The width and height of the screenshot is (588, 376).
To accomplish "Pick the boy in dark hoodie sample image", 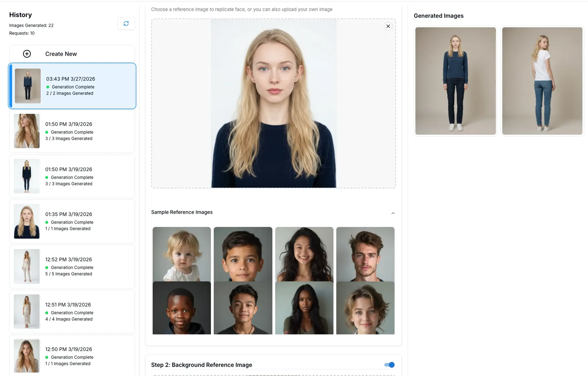I will (182, 308).
